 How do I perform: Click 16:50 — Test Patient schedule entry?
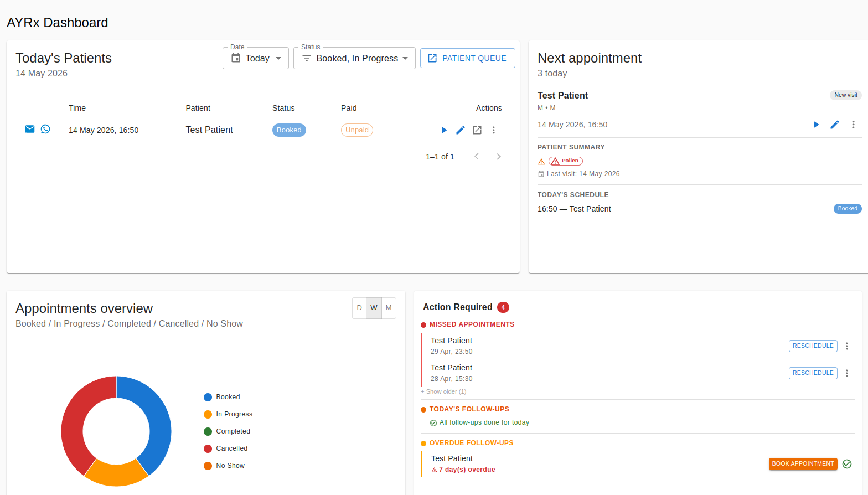pyautogui.click(x=574, y=209)
